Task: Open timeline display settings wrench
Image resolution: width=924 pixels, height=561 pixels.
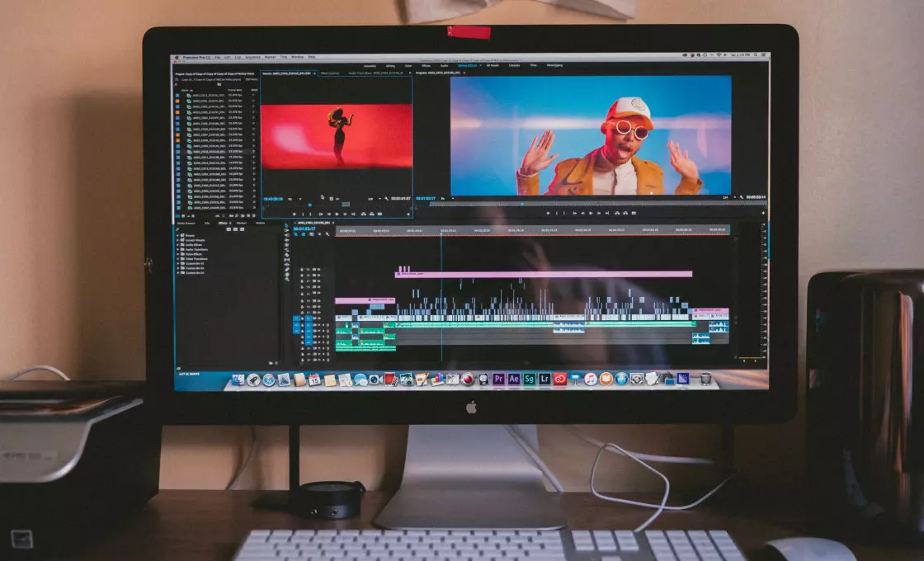Action: (328, 234)
